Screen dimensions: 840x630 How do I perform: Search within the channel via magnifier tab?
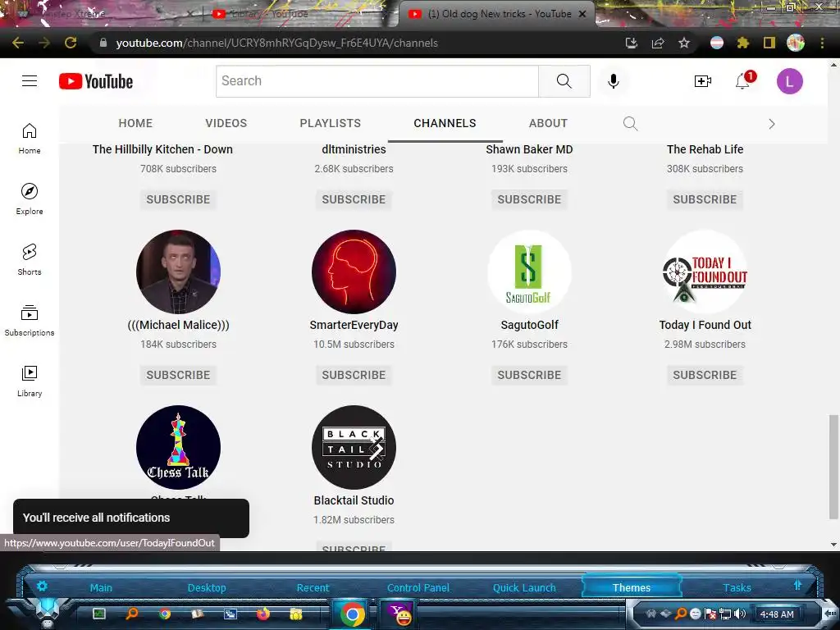(630, 124)
